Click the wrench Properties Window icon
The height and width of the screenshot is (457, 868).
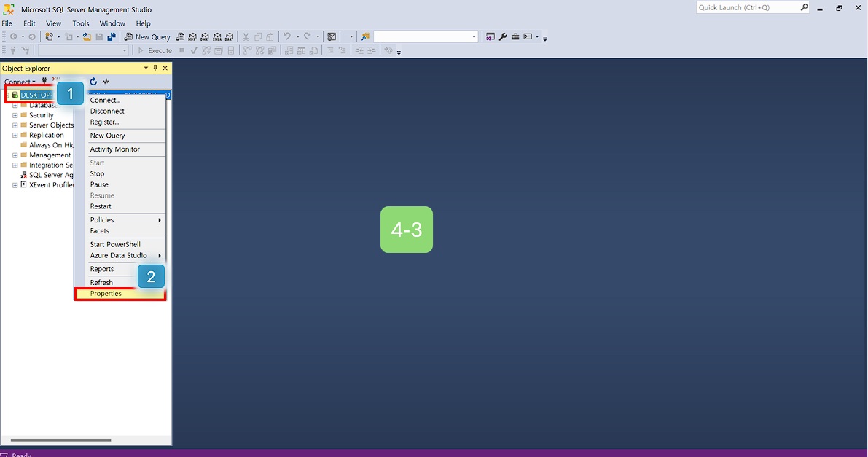click(503, 36)
